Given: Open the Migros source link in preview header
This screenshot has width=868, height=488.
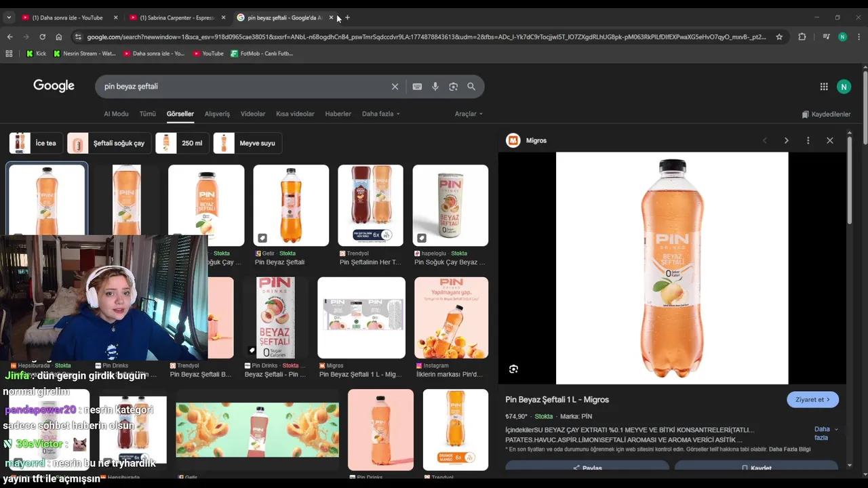Looking at the screenshot, I should 527,140.
